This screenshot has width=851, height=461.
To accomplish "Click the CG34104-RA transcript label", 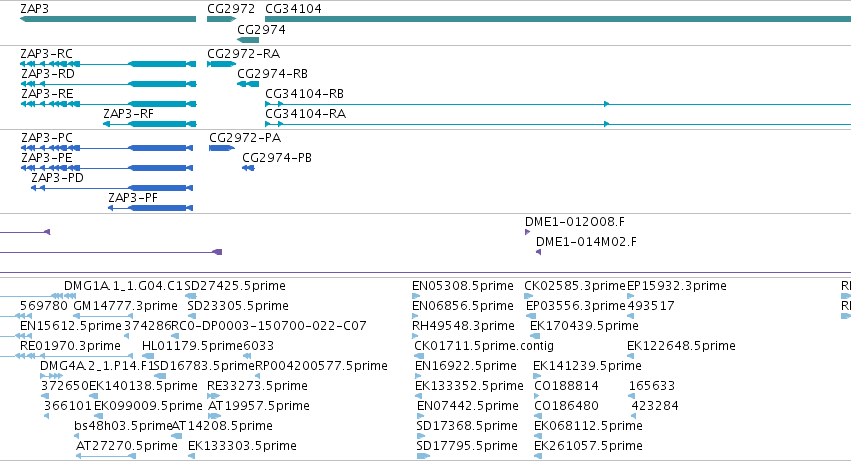I will (x=306, y=114).
